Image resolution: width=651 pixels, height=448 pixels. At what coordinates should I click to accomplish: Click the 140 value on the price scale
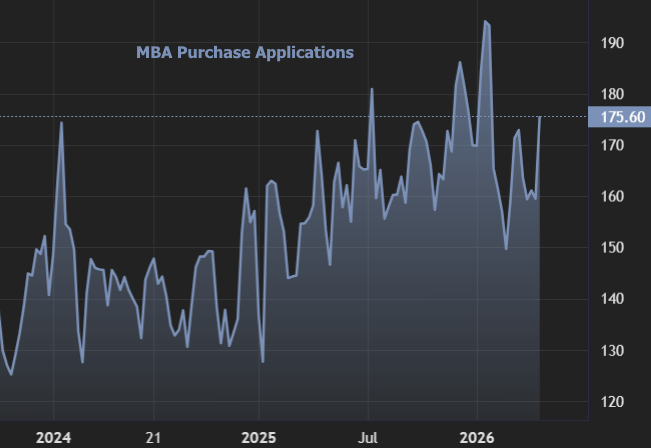(x=613, y=299)
